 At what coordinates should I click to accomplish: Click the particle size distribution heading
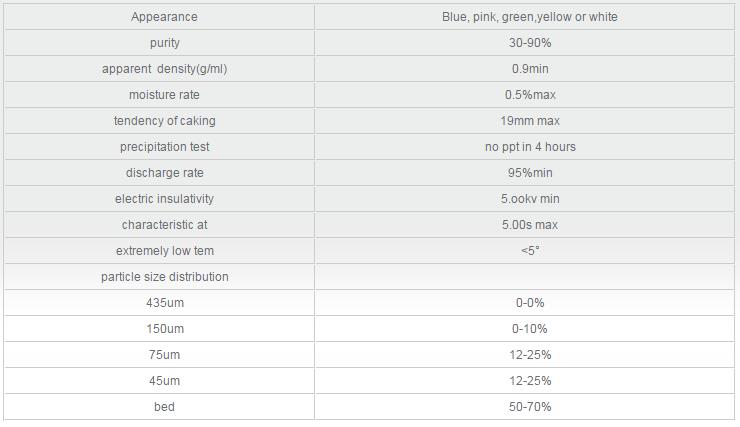coord(164,276)
